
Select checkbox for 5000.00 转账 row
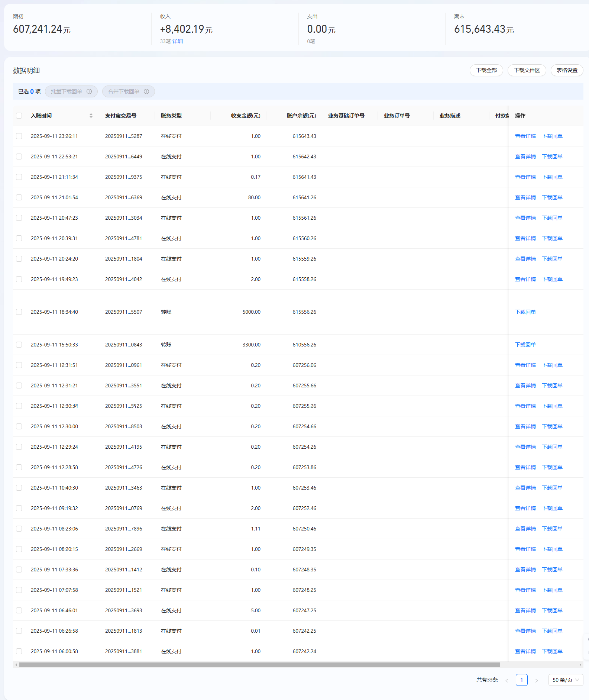[x=19, y=312]
